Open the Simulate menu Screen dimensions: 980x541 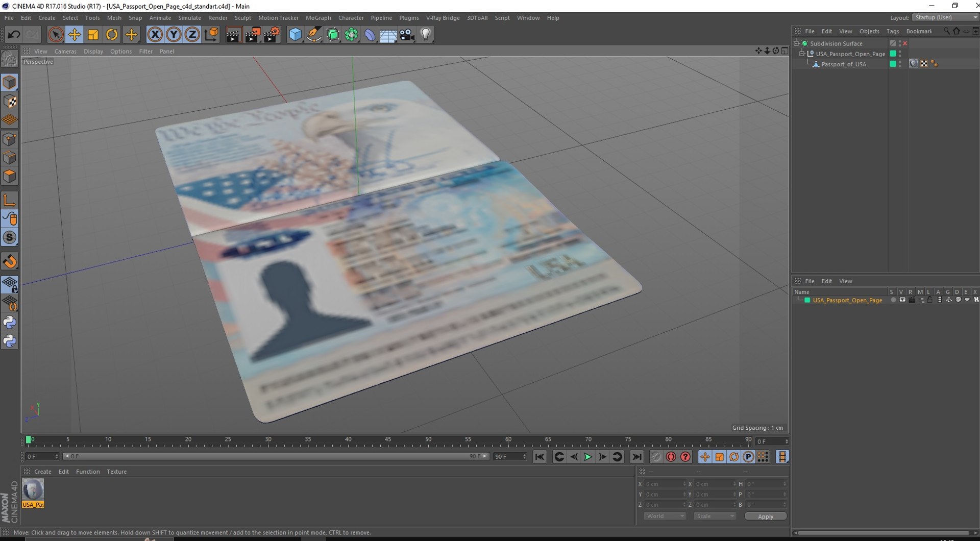pyautogui.click(x=189, y=18)
